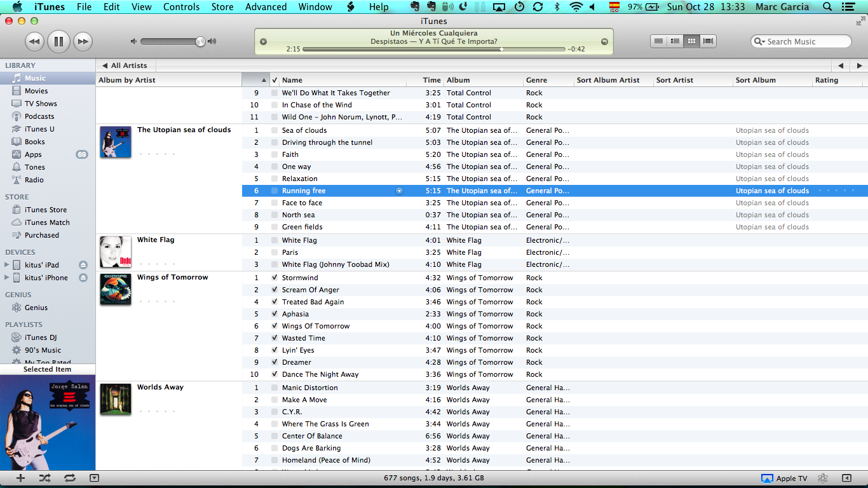Check the Manic Distortion checkbox

pyautogui.click(x=275, y=388)
